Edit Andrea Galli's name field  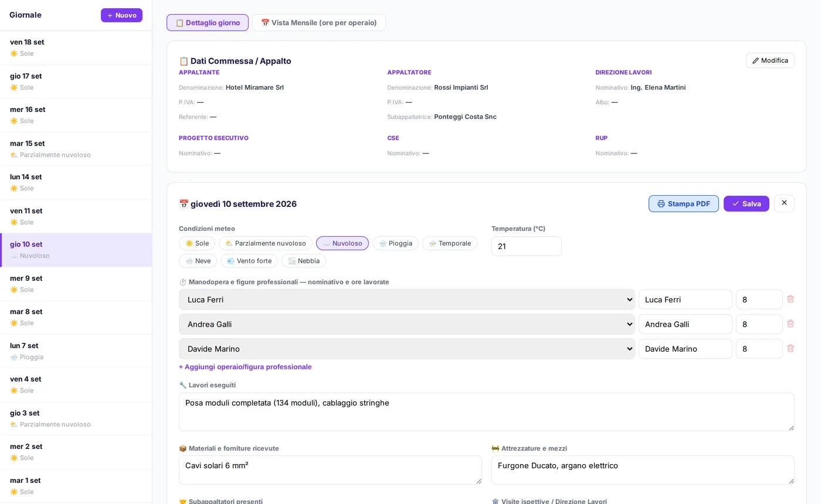[686, 324]
